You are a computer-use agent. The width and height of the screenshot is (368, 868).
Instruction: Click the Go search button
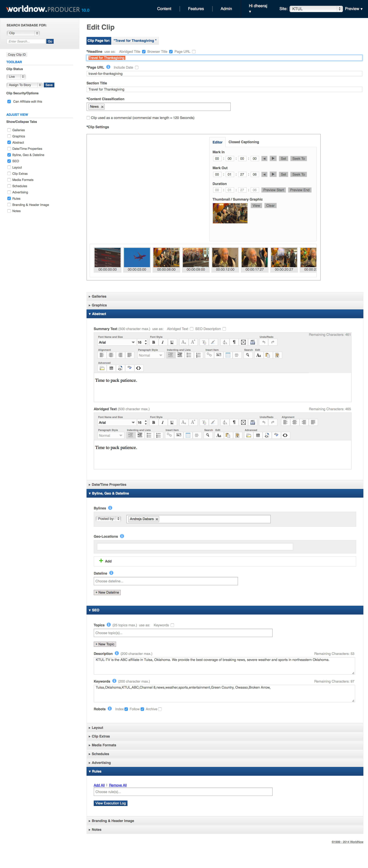pos(50,41)
